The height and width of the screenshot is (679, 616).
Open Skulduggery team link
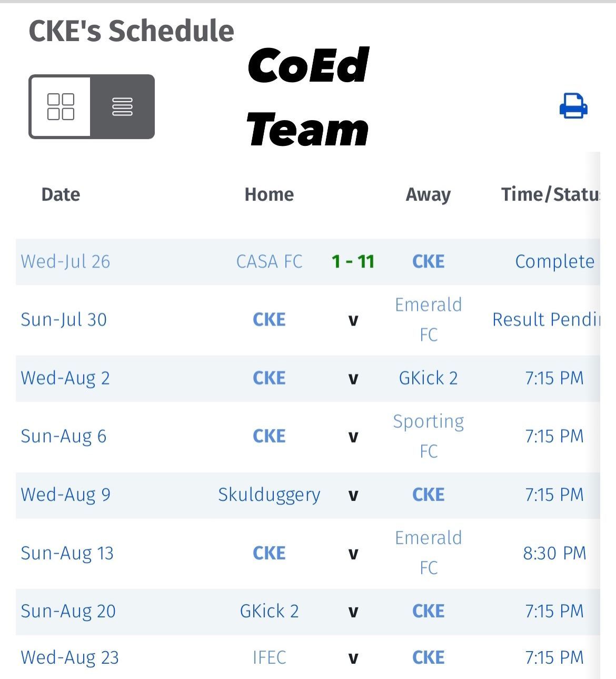[269, 495]
